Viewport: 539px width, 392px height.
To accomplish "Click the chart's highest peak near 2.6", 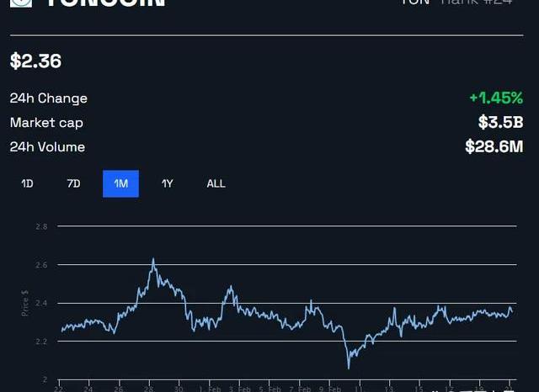I will [152, 260].
